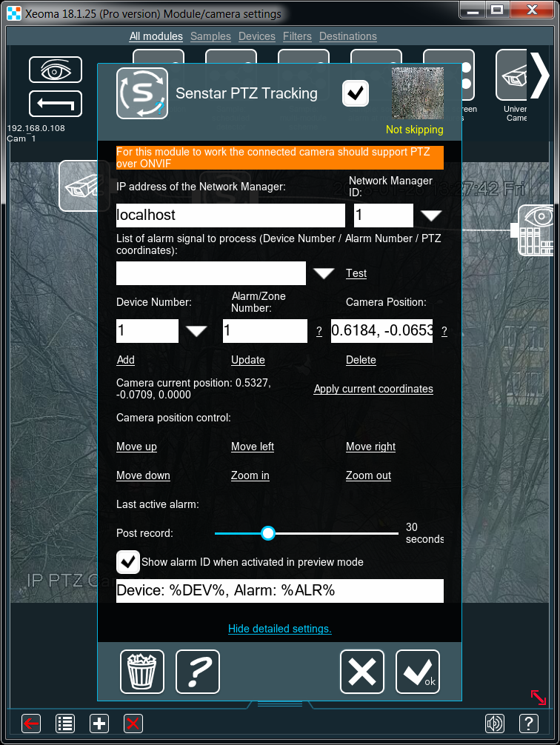Click the sound speaker icon in the bottom bar
This screenshot has height=745, width=560.
click(x=494, y=724)
